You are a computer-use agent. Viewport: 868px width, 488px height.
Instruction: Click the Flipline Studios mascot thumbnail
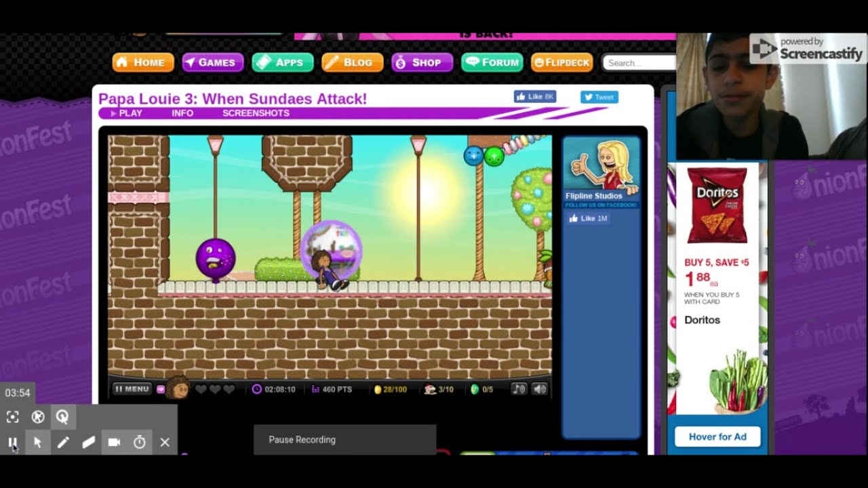coord(601,164)
